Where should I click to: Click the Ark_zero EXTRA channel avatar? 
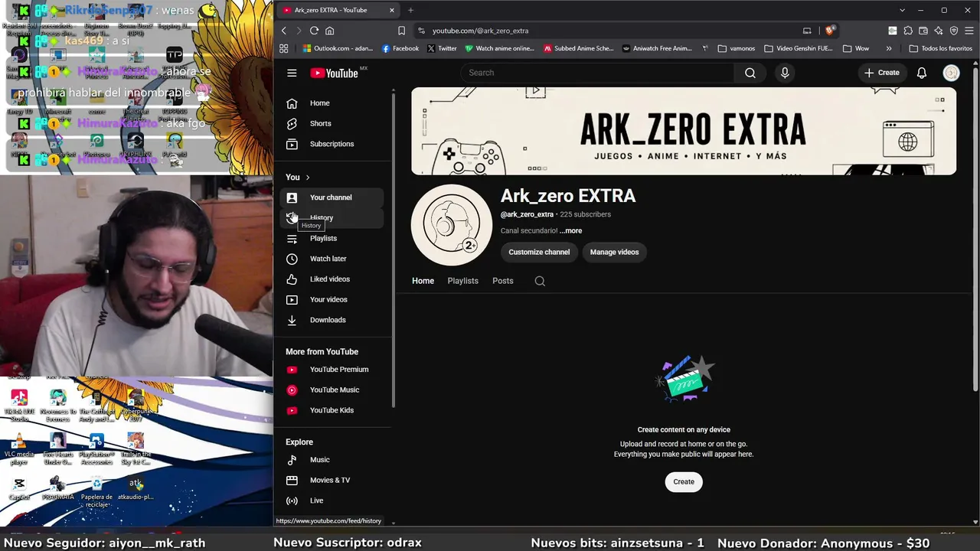(x=452, y=225)
